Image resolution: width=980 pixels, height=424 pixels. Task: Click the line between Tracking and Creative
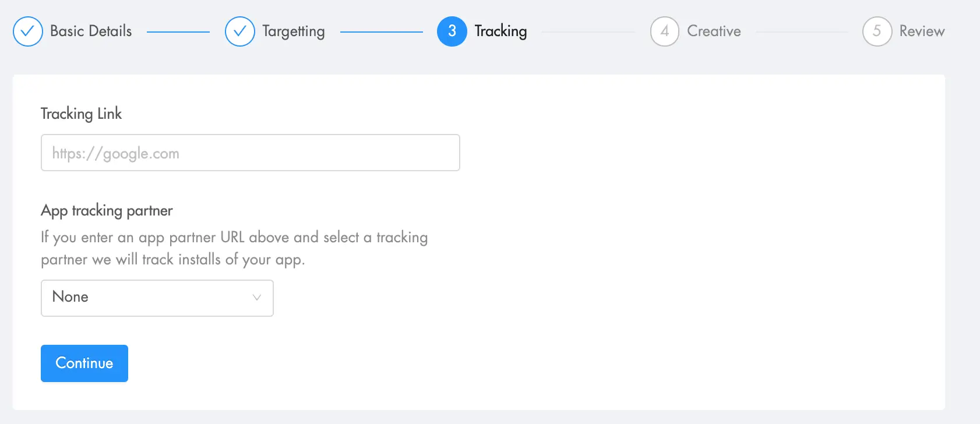(x=588, y=32)
